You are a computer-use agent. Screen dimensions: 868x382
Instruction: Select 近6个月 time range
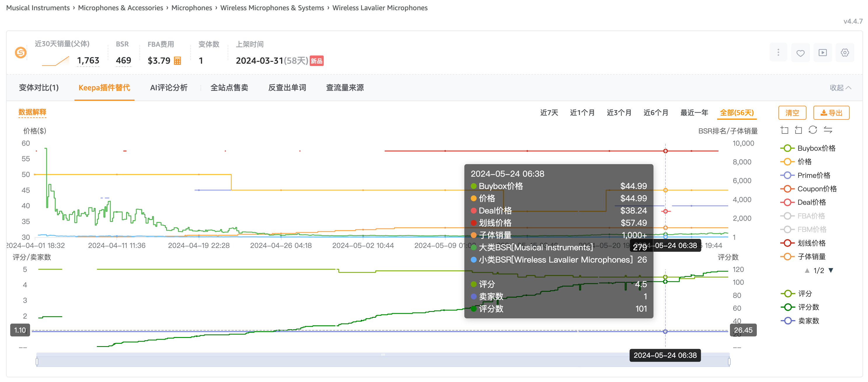656,113
